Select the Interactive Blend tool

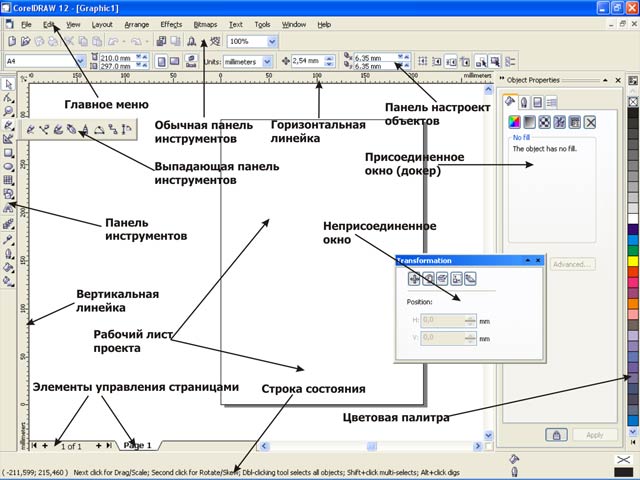pos(8,224)
